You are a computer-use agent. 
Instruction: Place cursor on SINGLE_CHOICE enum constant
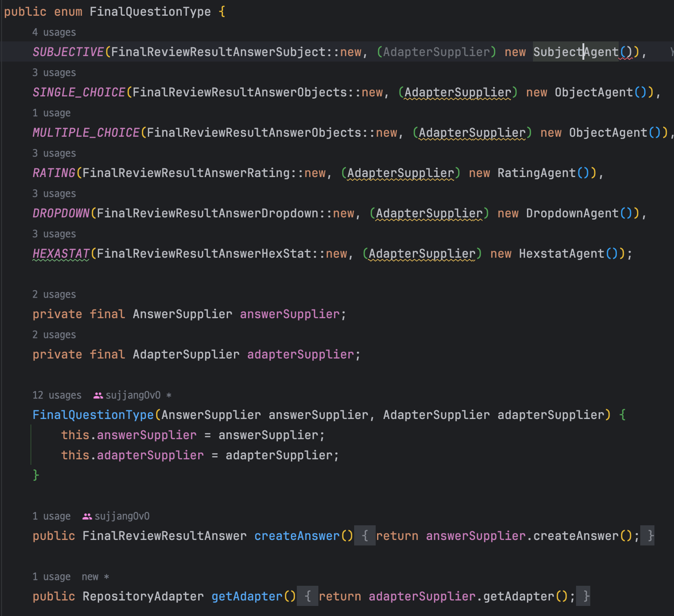pyautogui.click(x=79, y=92)
